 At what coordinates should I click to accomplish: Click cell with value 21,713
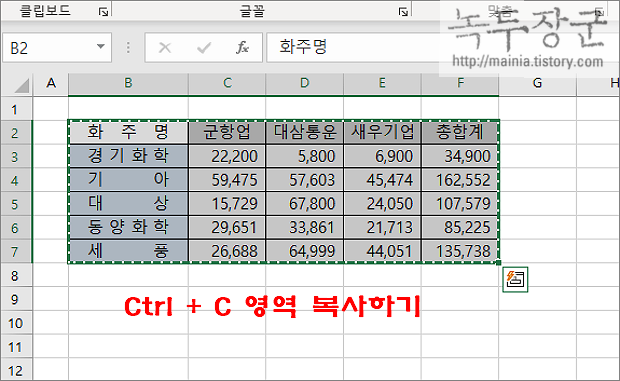[x=382, y=227]
